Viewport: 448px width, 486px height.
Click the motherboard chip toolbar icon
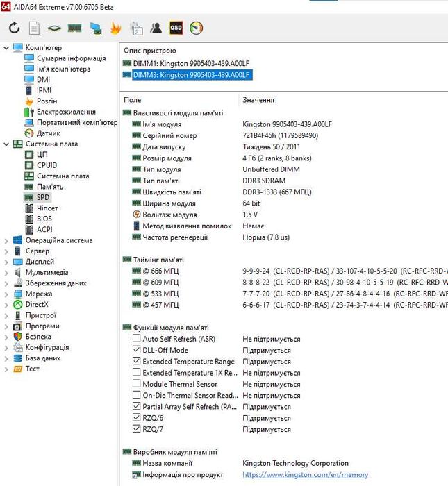point(54,28)
